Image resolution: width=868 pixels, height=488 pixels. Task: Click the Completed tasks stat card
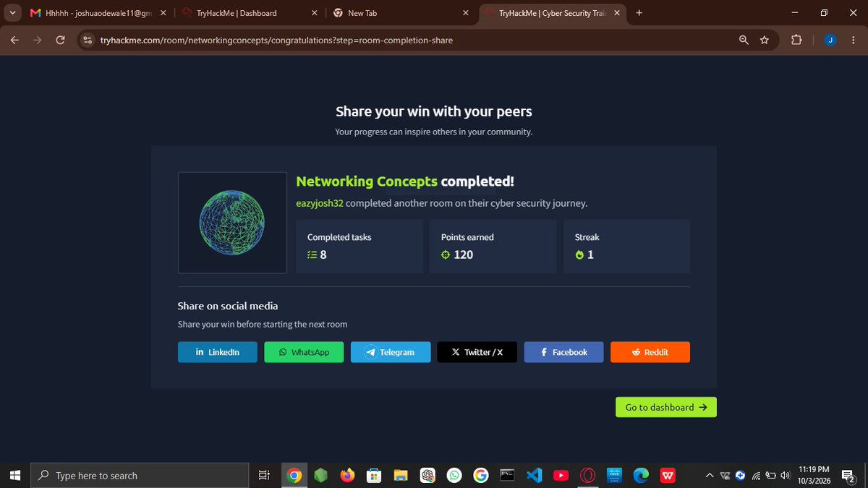[x=359, y=247]
